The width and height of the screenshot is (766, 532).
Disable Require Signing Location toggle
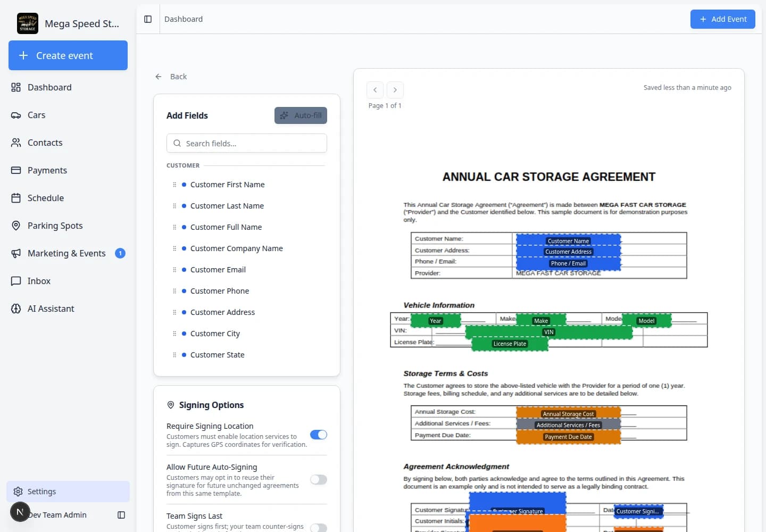[x=319, y=435]
